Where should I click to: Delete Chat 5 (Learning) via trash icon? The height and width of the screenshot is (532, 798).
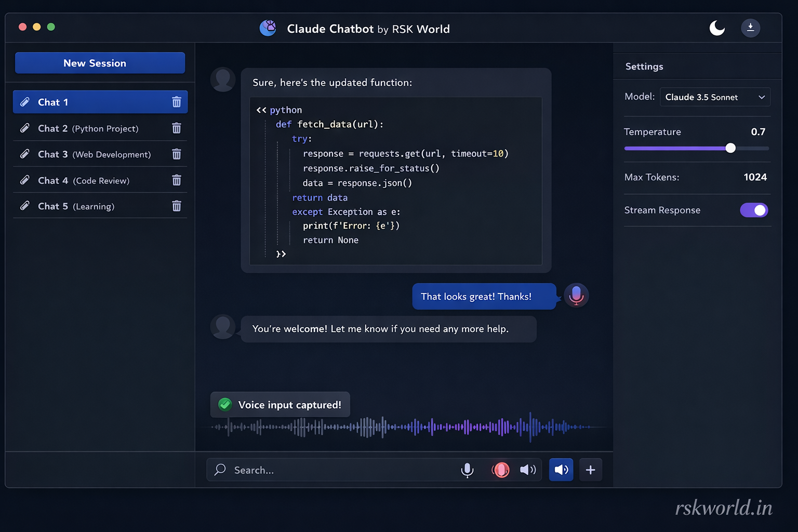tap(177, 206)
